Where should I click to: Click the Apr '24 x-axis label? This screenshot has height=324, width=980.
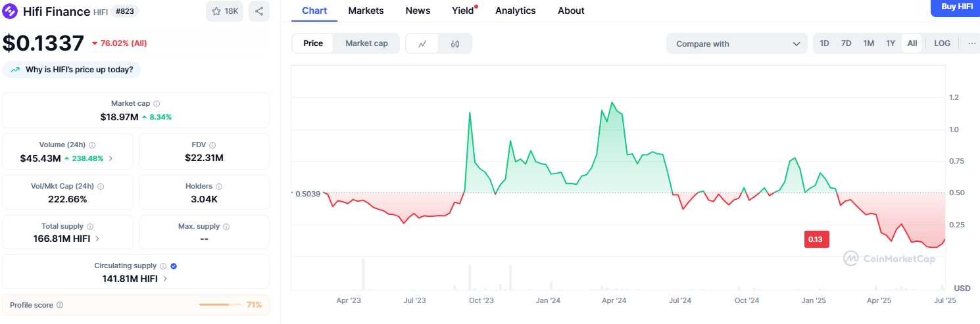pyautogui.click(x=614, y=300)
